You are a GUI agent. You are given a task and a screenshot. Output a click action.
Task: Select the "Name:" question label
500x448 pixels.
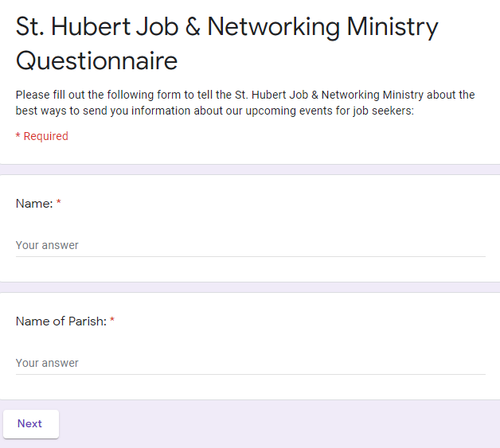(34, 204)
